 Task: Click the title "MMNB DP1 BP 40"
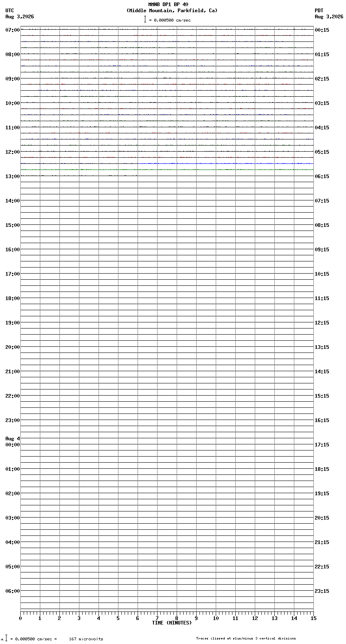tap(168, 4)
